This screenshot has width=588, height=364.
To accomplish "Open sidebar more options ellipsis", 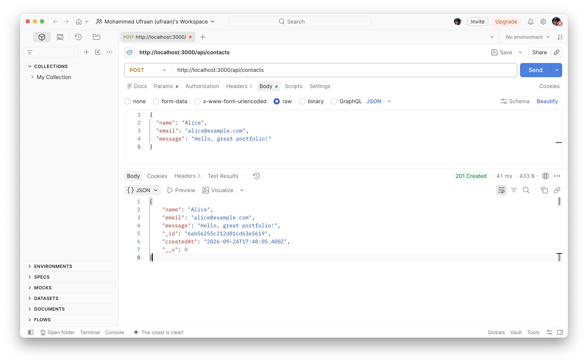I will point(109,52).
